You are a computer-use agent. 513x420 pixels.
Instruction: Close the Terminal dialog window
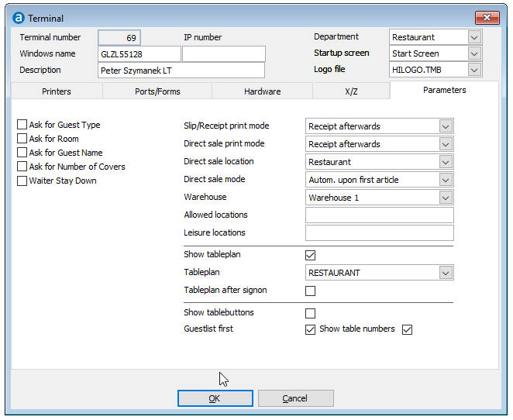(486, 18)
